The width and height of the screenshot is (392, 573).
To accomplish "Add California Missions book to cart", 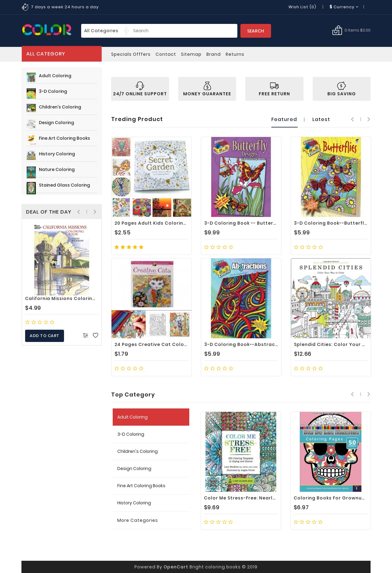I will coord(44,336).
